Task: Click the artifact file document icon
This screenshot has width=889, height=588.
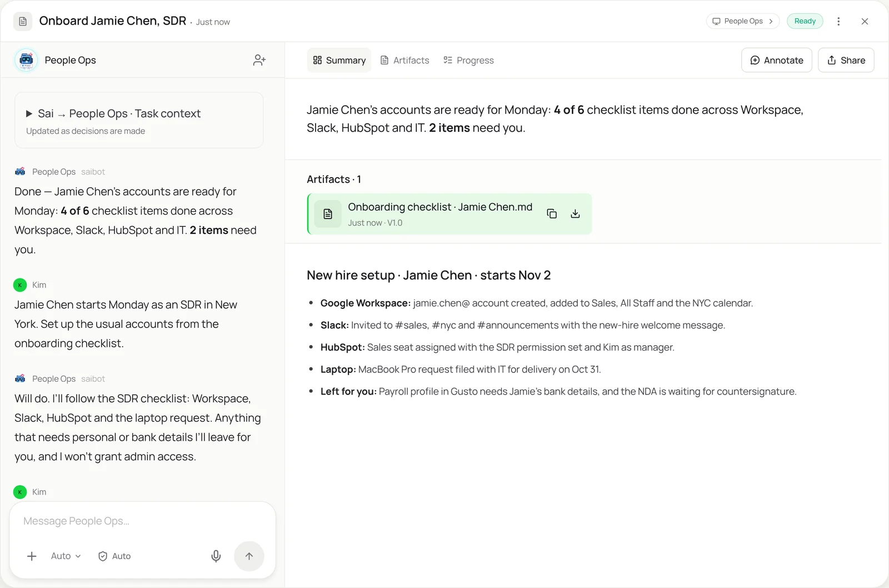Action: coord(328,214)
